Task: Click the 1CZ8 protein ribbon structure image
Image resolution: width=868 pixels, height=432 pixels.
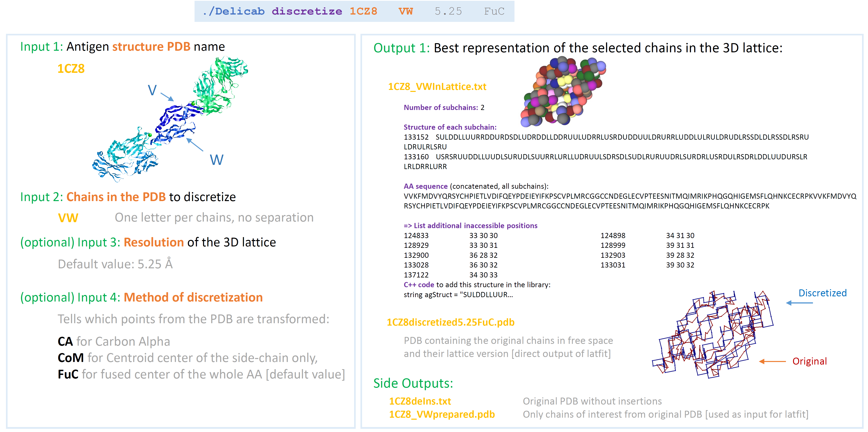Action: click(170, 120)
